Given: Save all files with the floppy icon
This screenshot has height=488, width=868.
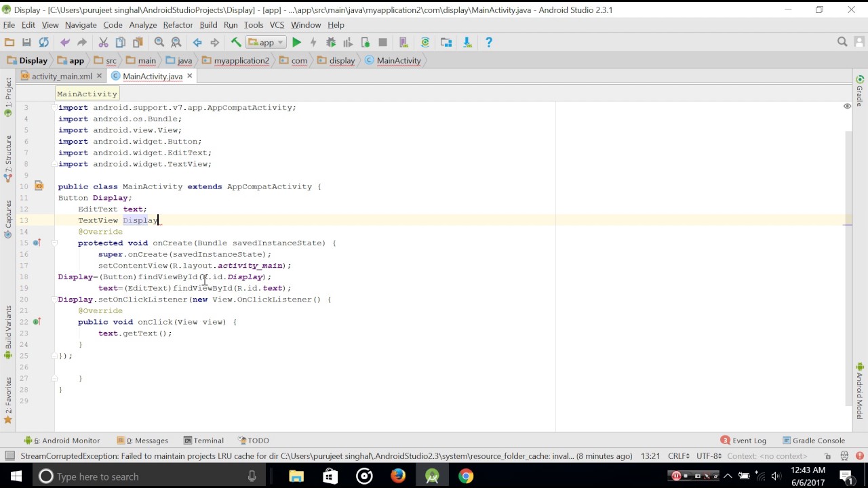Looking at the screenshot, I should tap(26, 42).
